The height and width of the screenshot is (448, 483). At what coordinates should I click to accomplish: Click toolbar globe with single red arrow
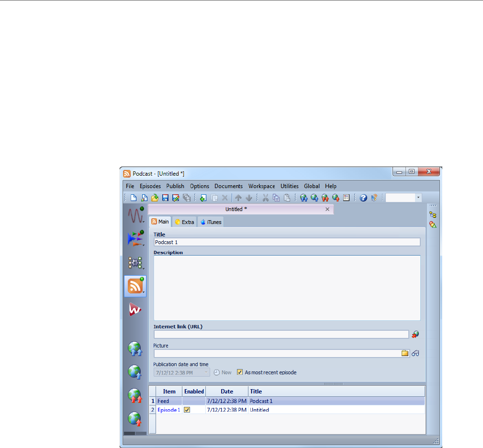pyautogui.click(x=336, y=198)
